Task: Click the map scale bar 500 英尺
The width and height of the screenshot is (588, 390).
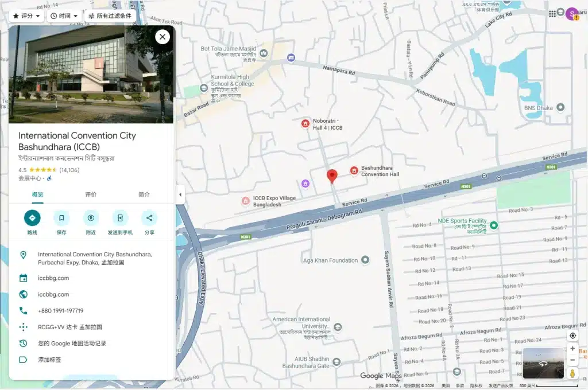Action: click(x=548, y=385)
